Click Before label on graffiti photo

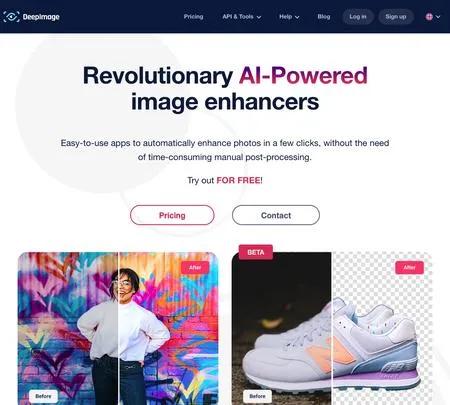point(43,396)
